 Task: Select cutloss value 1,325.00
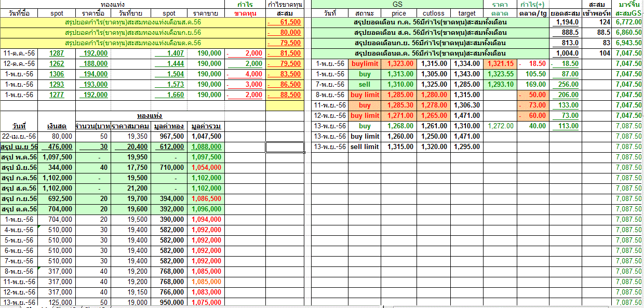[x=434, y=84]
